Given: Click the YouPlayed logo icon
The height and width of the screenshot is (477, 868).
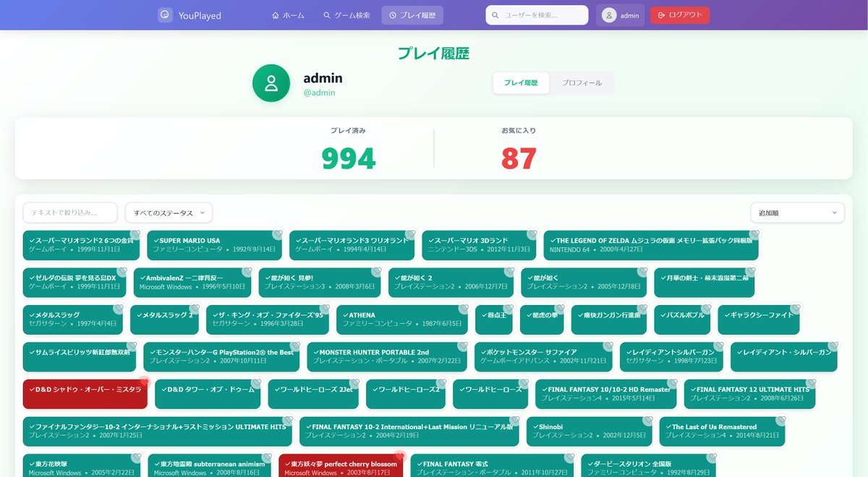Looking at the screenshot, I should click(x=165, y=14).
